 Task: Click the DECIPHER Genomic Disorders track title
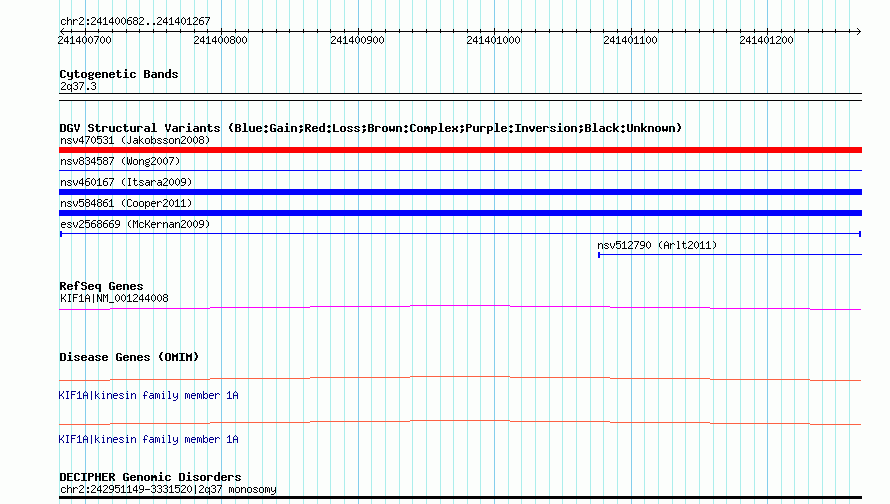coord(150,477)
